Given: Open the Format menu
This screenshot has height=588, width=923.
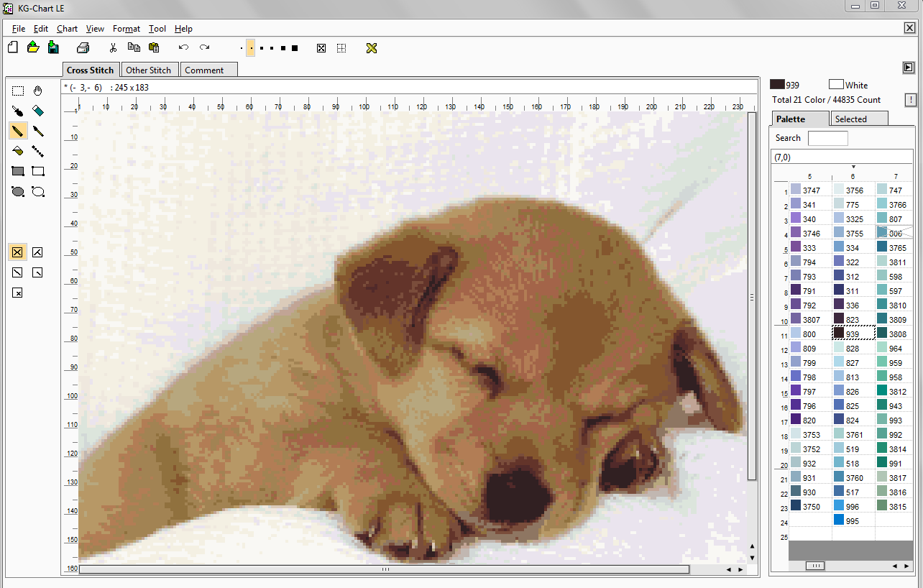Looking at the screenshot, I should (126, 29).
